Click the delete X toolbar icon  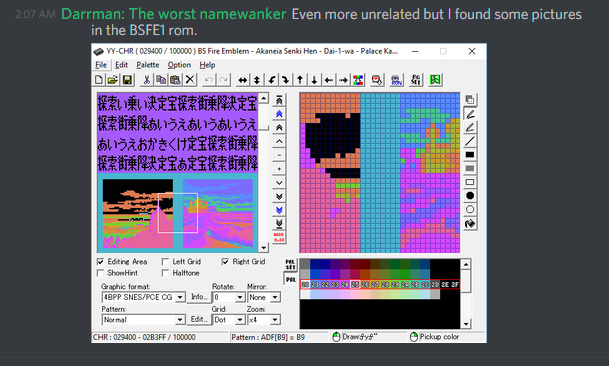pyautogui.click(x=190, y=80)
